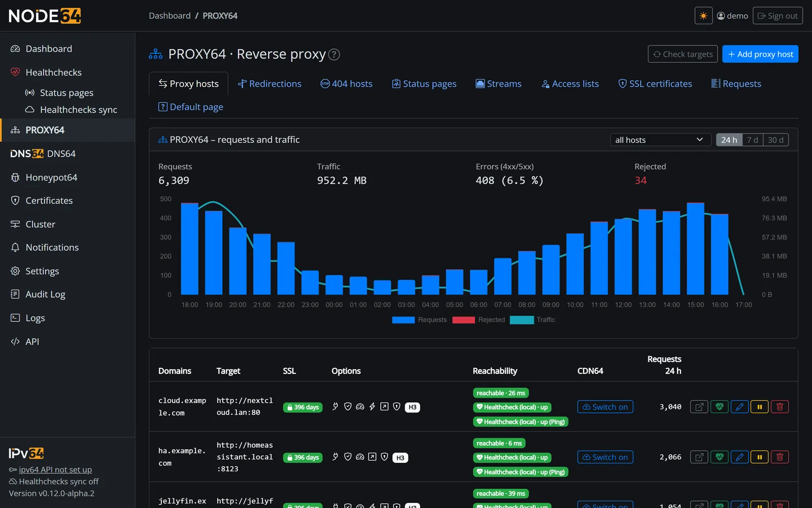Open the Streams tab
This screenshot has width=812, height=508.
[498, 84]
